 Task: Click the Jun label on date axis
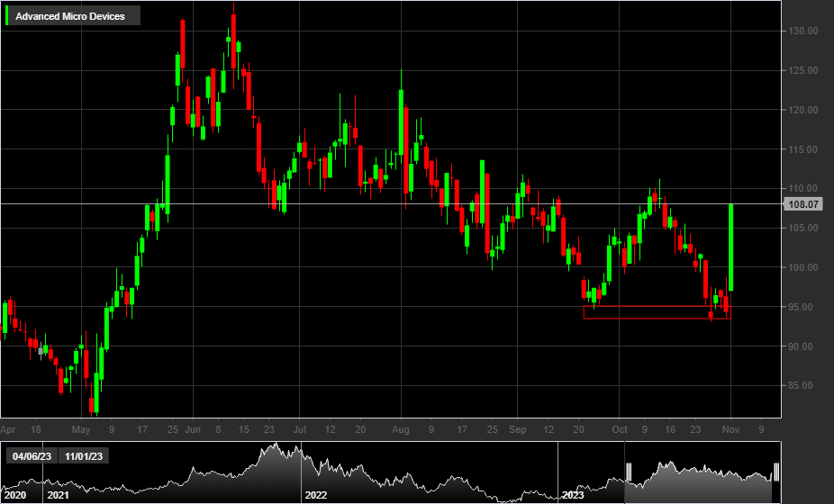tap(193, 429)
